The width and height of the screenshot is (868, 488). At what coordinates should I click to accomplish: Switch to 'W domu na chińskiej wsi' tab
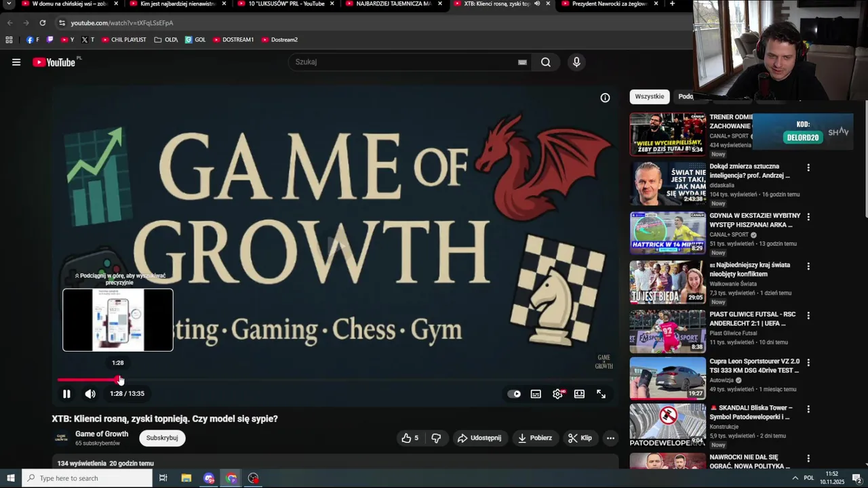(69, 4)
